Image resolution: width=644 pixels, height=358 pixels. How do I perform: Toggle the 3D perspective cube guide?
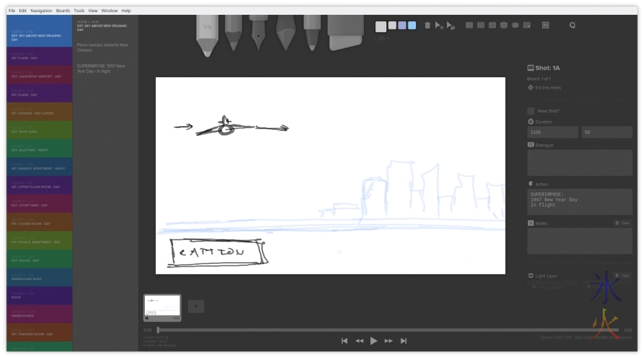point(504,25)
